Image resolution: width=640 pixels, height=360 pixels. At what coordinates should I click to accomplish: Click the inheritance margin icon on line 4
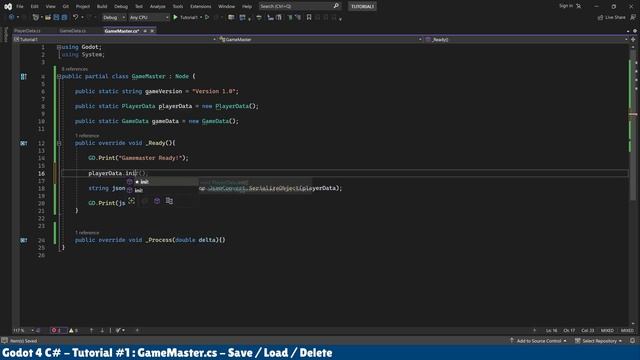[24, 77]
